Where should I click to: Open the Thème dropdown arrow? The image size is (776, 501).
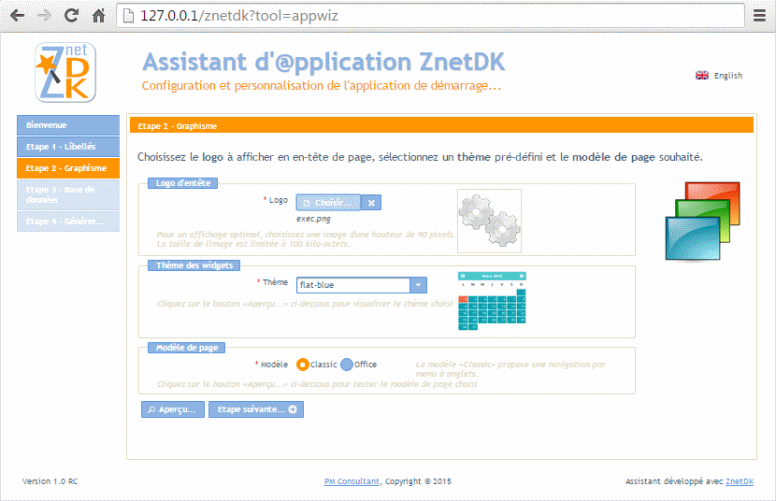coord(418,285)
